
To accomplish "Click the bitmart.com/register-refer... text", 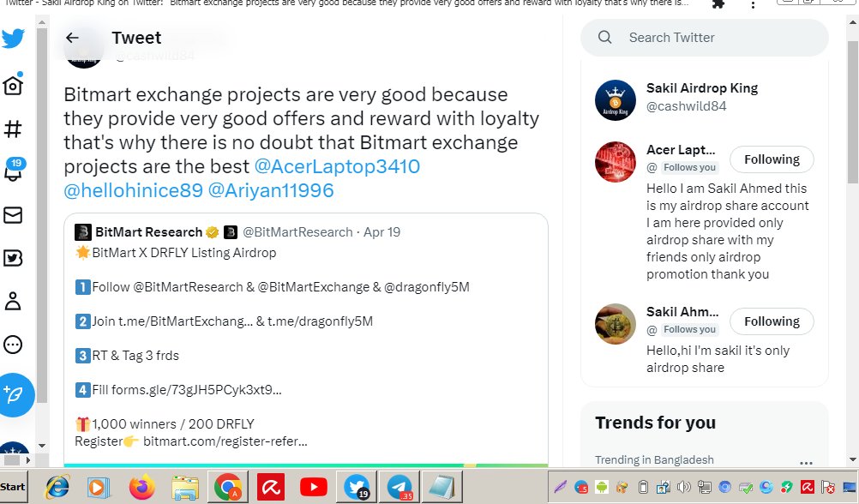I will coord(225,441).
